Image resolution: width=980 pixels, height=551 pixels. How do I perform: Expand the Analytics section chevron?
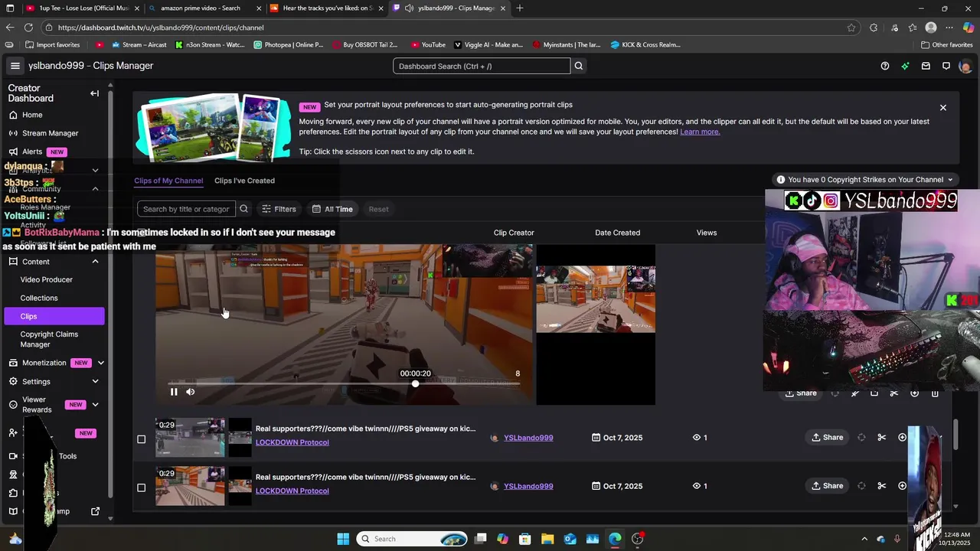[x=95, y=171]
